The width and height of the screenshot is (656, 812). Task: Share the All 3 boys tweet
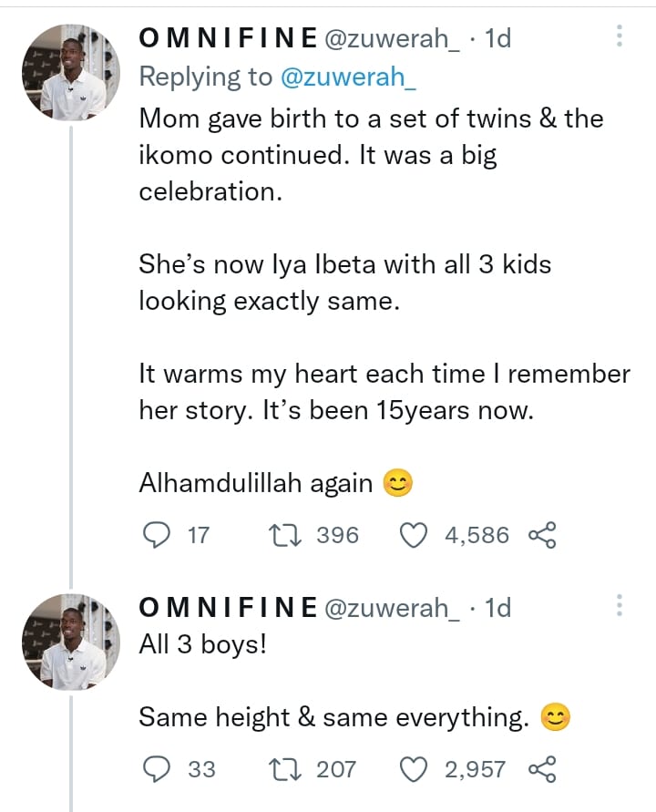(x=542, y=769)
